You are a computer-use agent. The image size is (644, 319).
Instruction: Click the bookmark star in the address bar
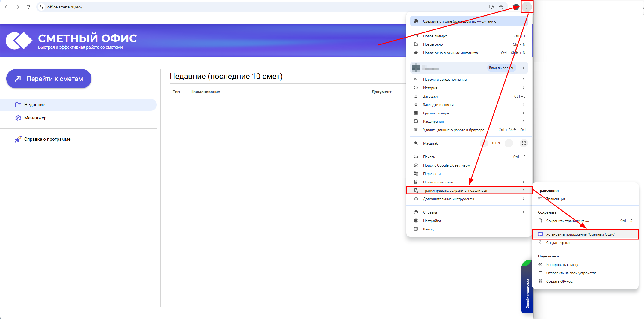[500, 7]
